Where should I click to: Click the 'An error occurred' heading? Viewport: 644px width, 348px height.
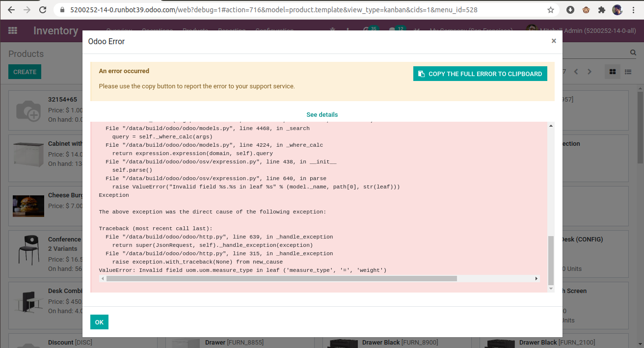[124, 71]
